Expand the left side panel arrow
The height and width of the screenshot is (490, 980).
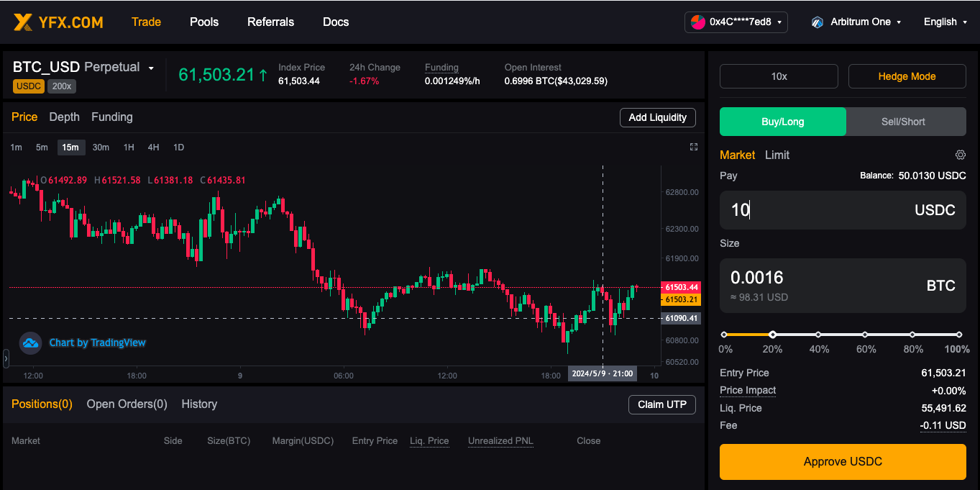[x=6, y=358]
